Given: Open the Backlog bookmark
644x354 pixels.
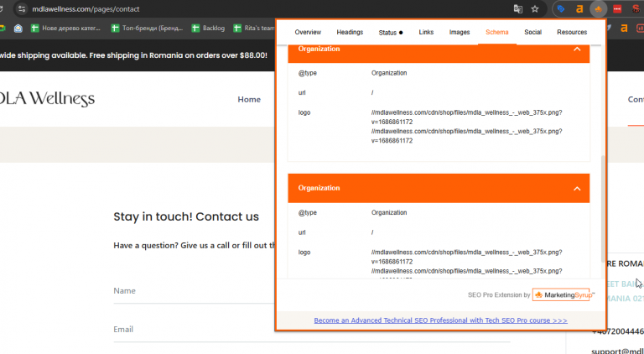Looking at the screenshot, I should click(209, 29).
